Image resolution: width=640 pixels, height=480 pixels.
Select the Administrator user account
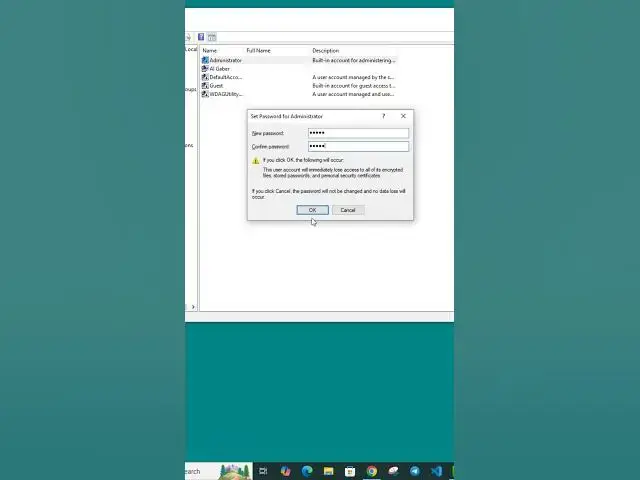click(225, 60)
